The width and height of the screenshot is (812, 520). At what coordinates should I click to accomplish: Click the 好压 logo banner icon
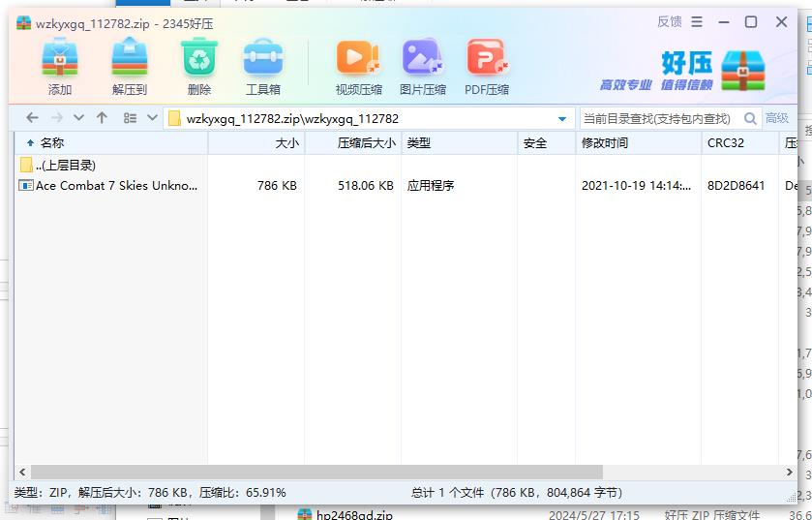pos(743,71)
